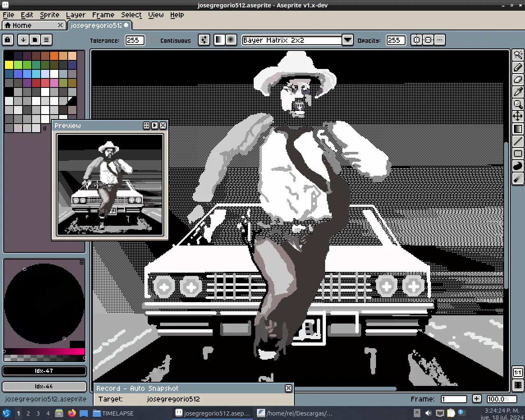Click the filled-square selection mode icon
This screenshot has height=420, width=525.
pyautogui.click(x=35, y=40)
